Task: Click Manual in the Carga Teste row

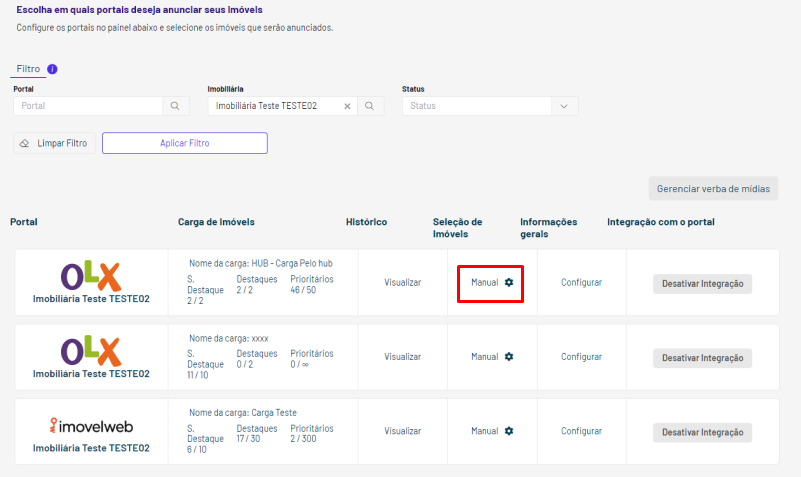Action: coord(484,431)
